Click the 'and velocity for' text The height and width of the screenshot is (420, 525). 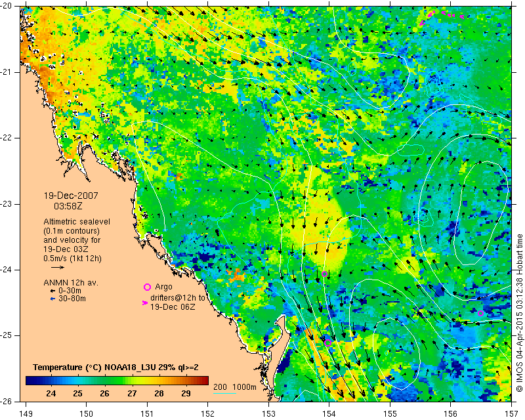(72, 240)
